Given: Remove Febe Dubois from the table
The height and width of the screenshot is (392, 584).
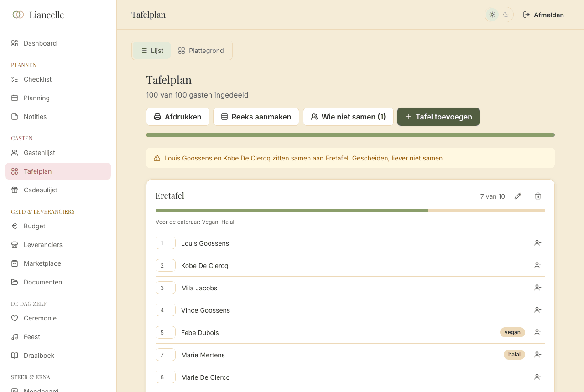Looking at the screenshot, I should (538, 332).
